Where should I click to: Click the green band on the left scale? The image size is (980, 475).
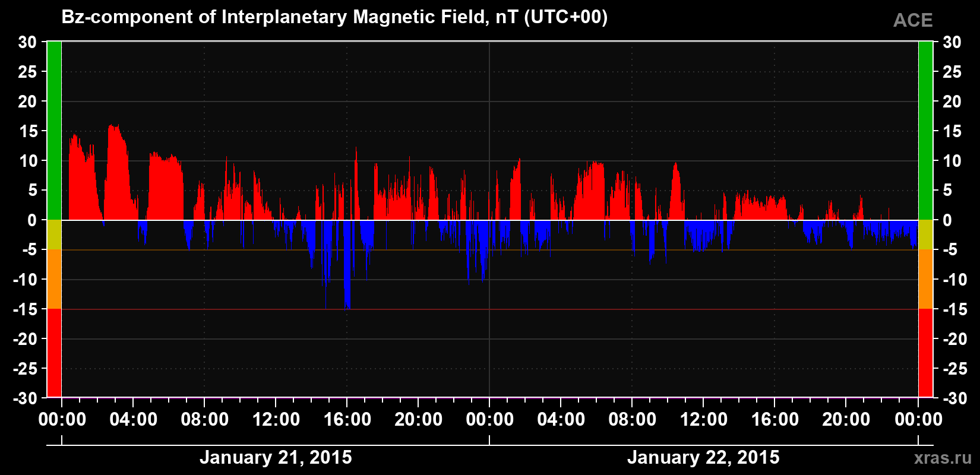click(x=54, y=131)
